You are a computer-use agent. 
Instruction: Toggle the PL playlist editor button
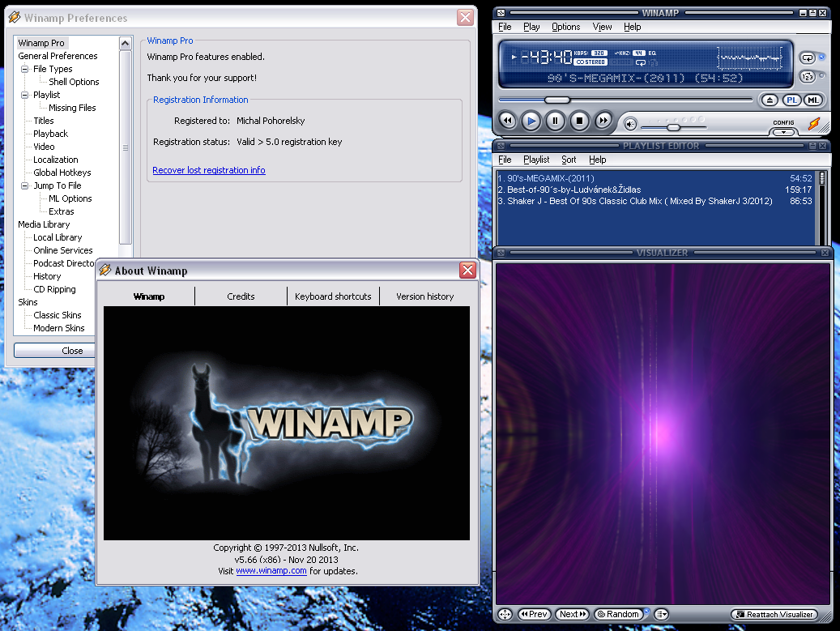point(791,100)
